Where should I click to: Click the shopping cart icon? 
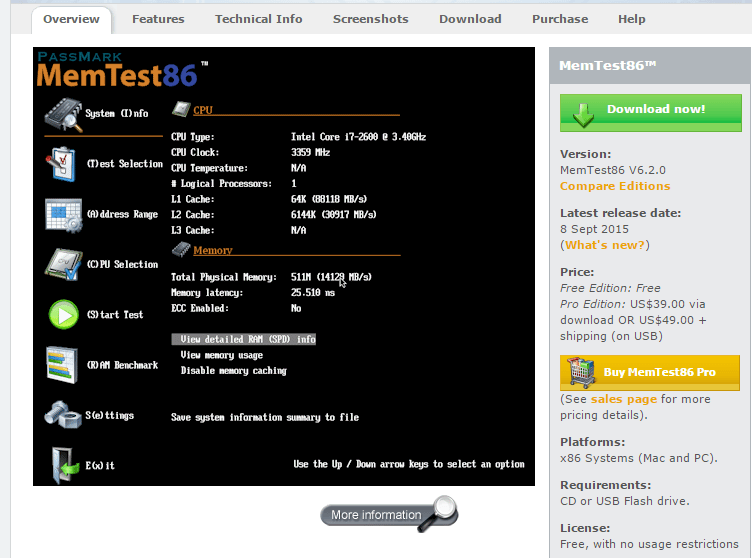(x=581, y=372)
